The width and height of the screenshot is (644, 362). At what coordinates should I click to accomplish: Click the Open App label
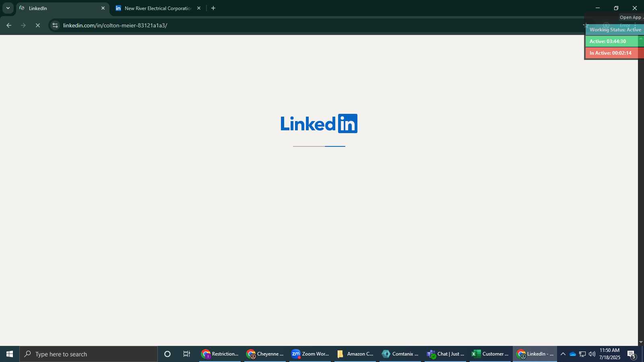click(x=631, y=17)
